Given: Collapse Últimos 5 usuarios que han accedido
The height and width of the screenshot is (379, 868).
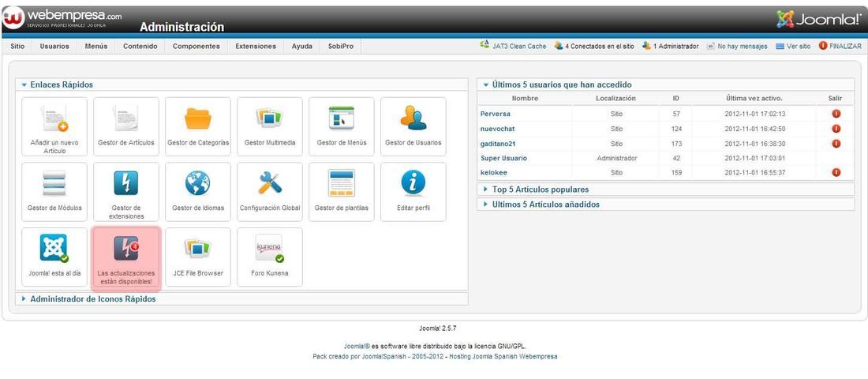Looking at the screenshot, I should tap(665, 84).
